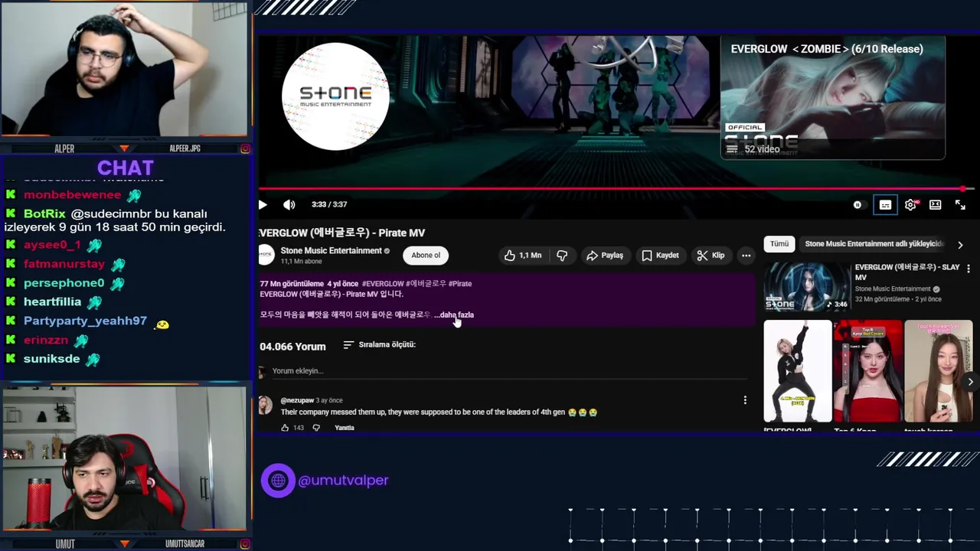Click the Partyparty_yeahh97 chat username
This screenshot has height=551, width=980.
[x=85, y=321]
